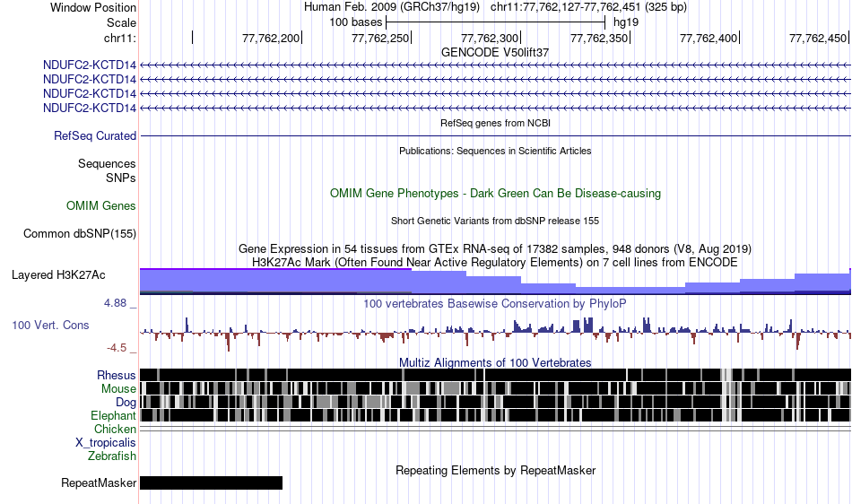Click the 77,762,400 ruler coordinate
This screenshot has width=852, height=504.
pos(709,38)
